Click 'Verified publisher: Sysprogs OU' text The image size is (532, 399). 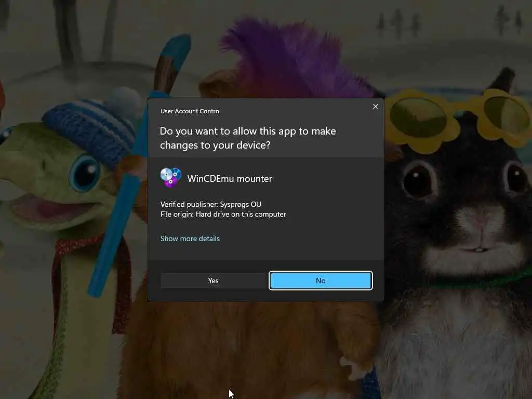coord(211,204)
